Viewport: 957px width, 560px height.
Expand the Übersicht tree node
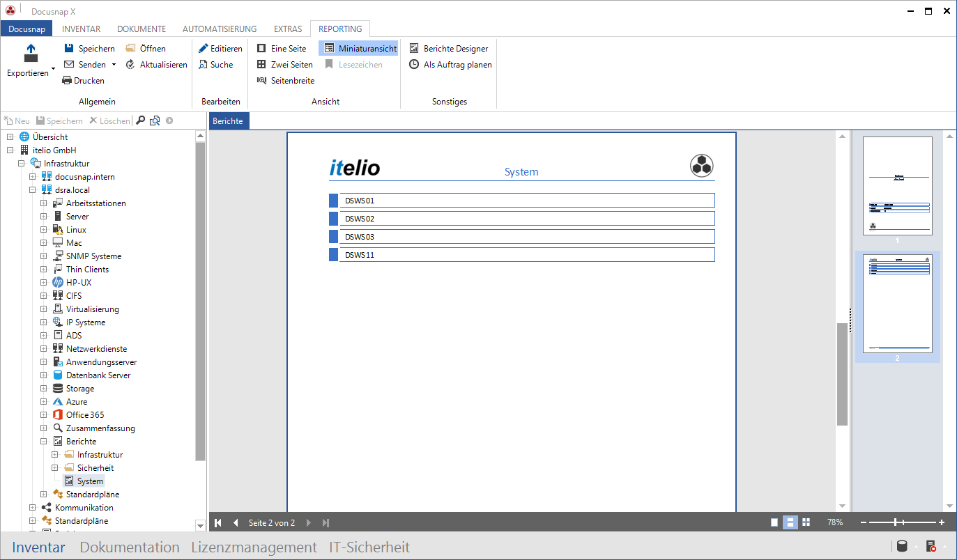click(x=10, y=137)
